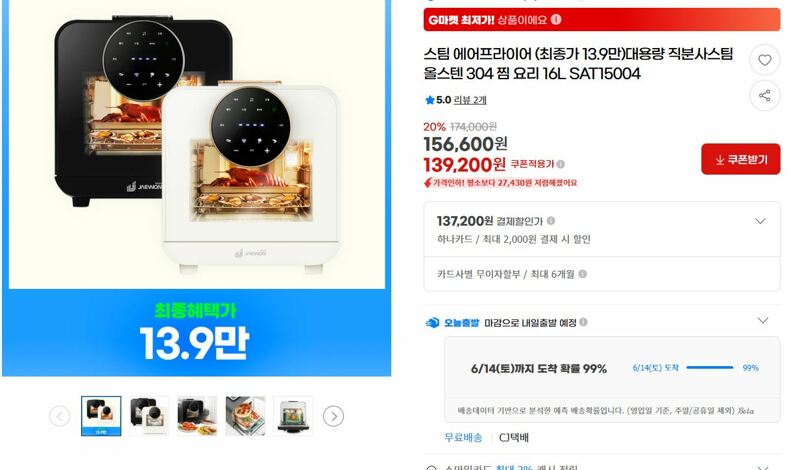Image resolution: width=800 pixels, height=470 pixels.
Task: Add product to wishlist with heart icon
Action: 764,60
